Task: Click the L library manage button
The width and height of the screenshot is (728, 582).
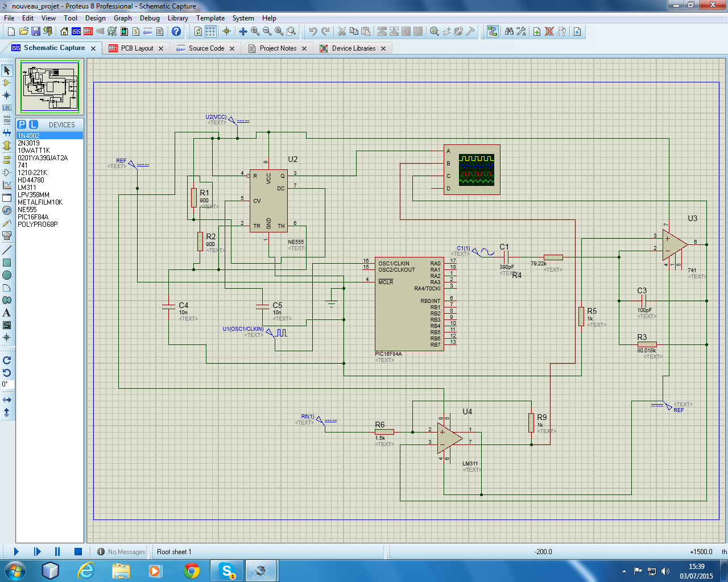Action: click(34, 124)
